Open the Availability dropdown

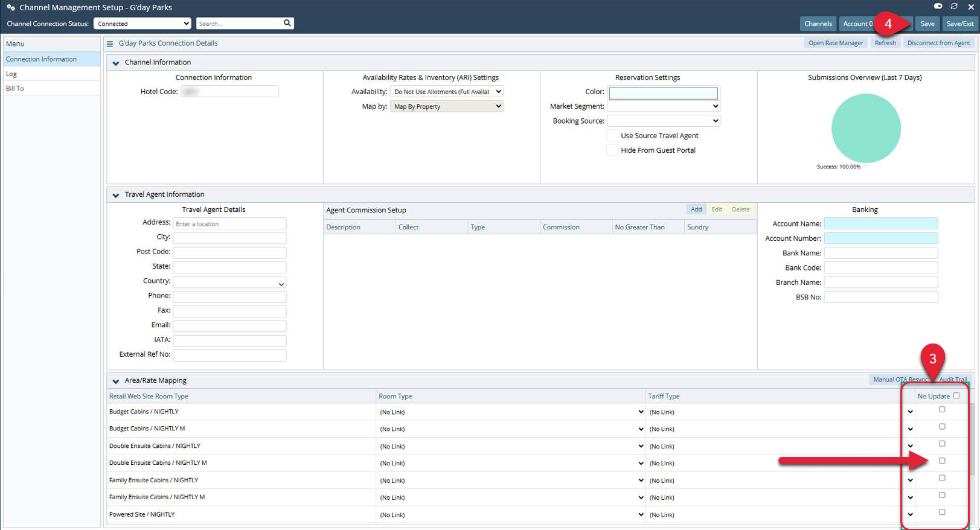click(x=447, y=92)
